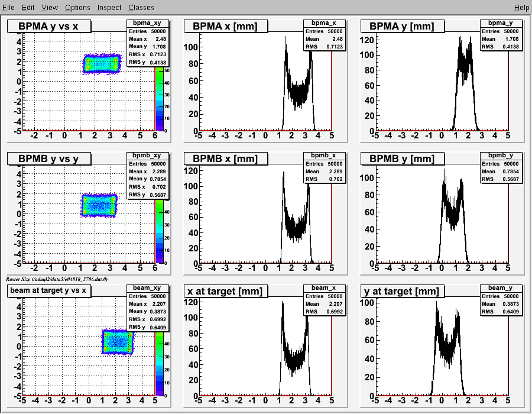The width and height of the screenshot is (532, 414).
Task: Open the Inspect menu
Action: [x=109, y=8]
